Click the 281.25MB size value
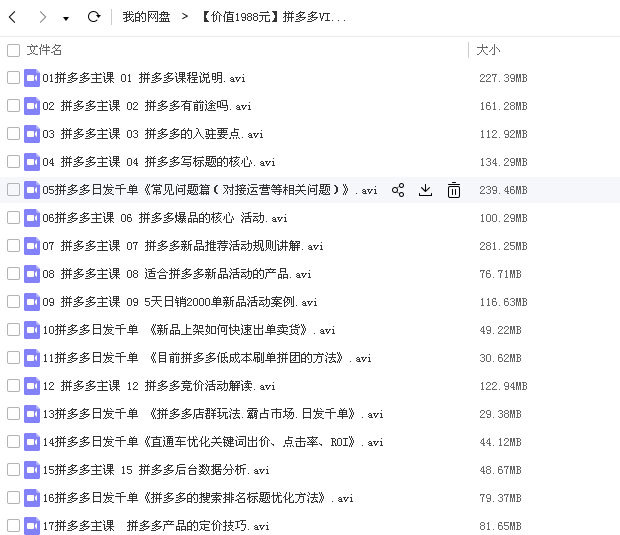 (503, 246)
